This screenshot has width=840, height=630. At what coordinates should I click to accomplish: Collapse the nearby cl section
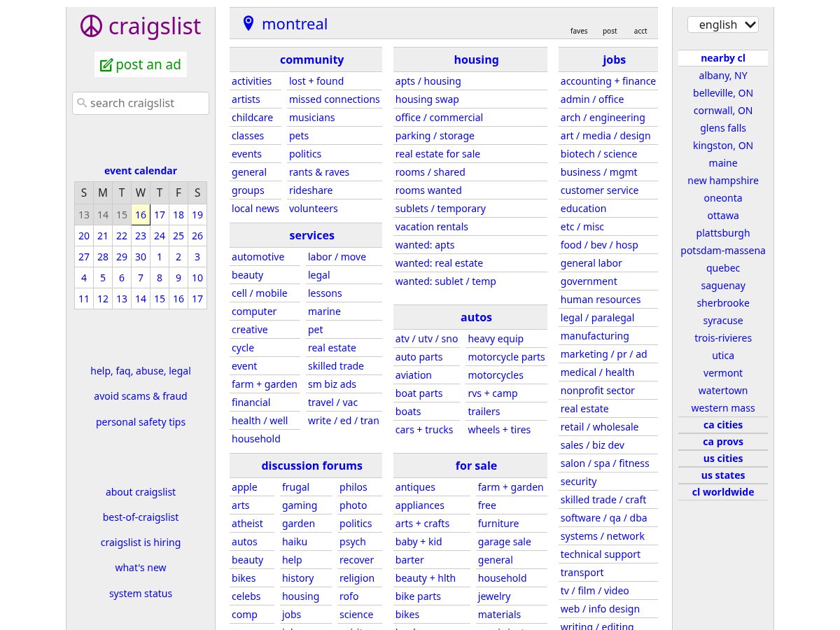click(x=723, y=58)
